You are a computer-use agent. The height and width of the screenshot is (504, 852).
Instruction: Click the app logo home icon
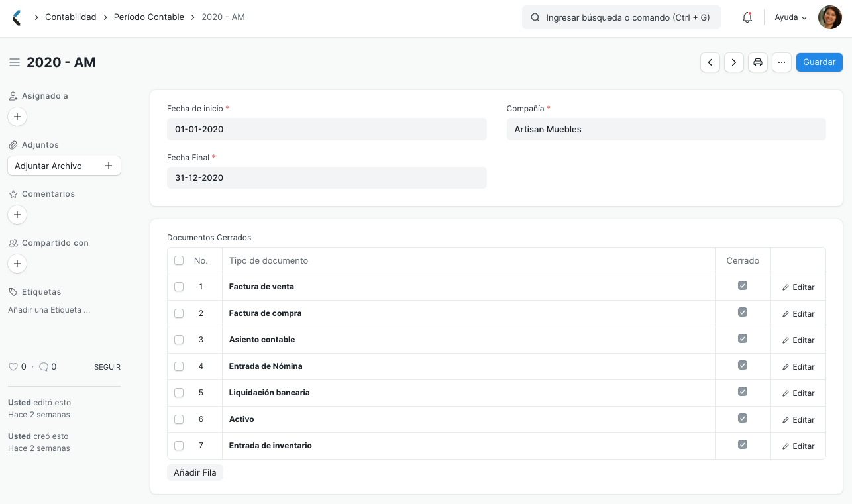pyautogui.click(x=17, y=18)
